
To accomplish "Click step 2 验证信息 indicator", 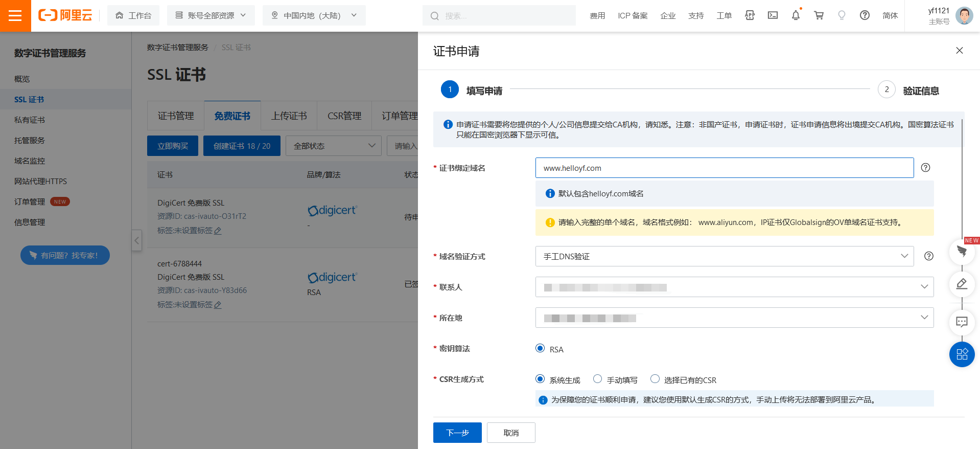I will click(x=908, y=90).
